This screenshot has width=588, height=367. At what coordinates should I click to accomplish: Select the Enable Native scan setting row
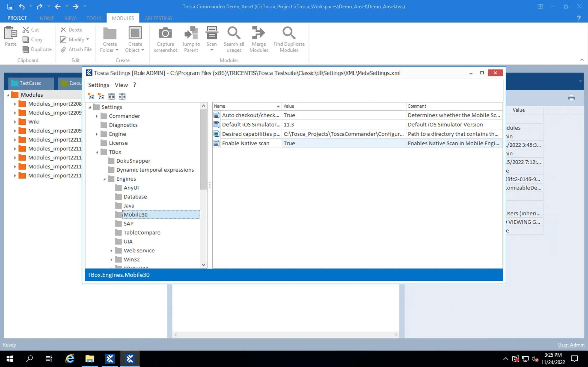tap(245, 143)
